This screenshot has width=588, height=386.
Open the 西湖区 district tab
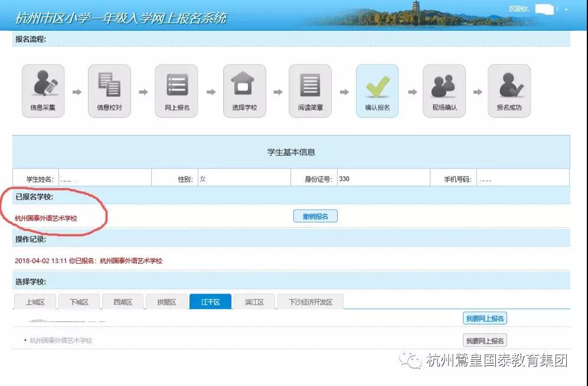pyautogui.click(x=123, y=302)
